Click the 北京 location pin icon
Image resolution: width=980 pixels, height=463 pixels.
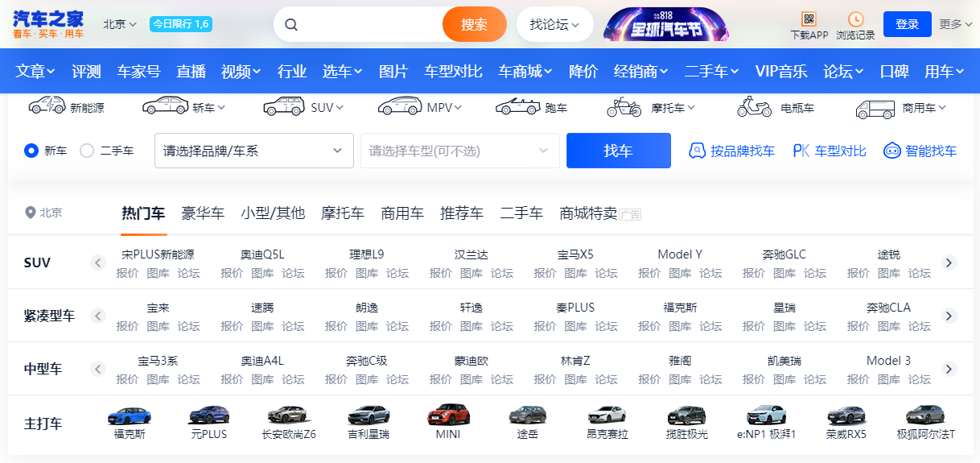click(31, 213)
